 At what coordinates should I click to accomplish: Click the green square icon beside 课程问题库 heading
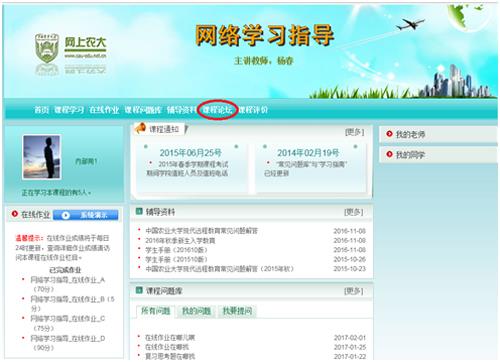click(139, 290)
